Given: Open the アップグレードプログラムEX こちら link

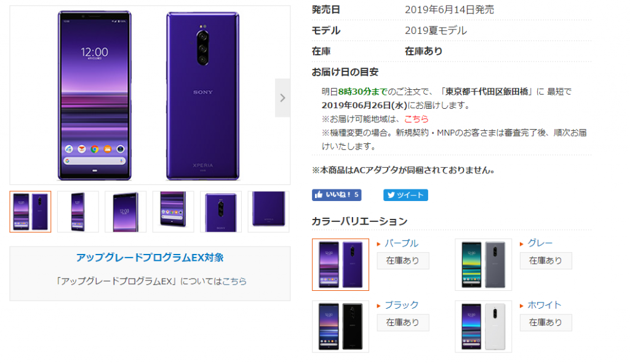Looking at the screenshot, I should pos(234,281).
